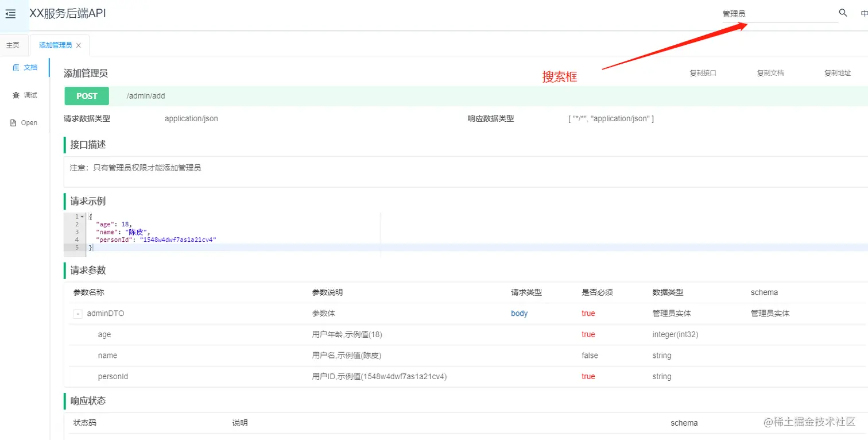Click the 是否必须 column header
868x440 pixels.
point(597,292)
